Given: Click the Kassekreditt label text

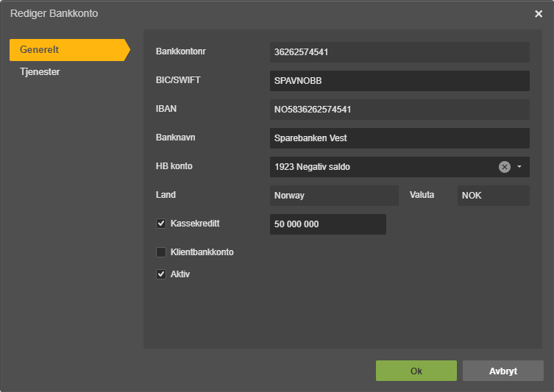Looking at the screenshot, I should [195, 224].
